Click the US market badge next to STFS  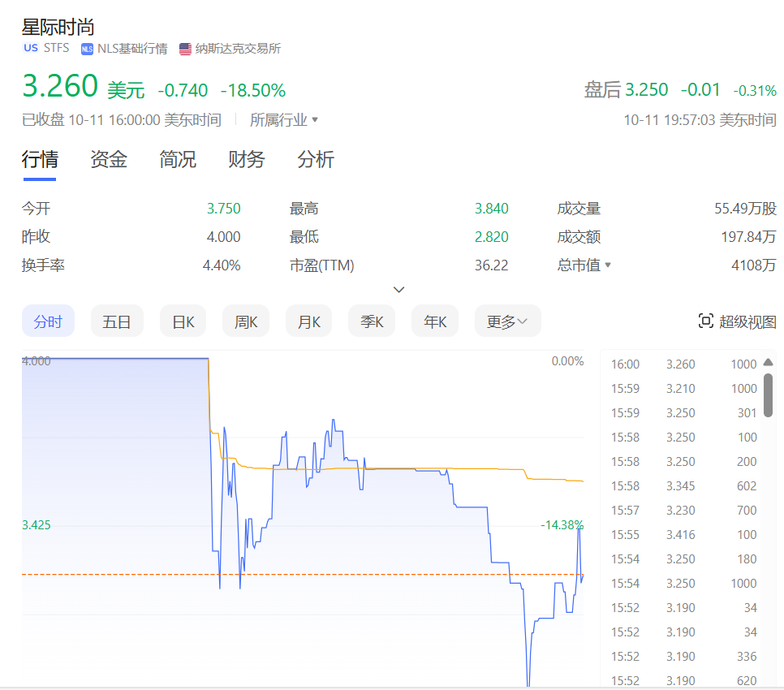click(31, 48)
